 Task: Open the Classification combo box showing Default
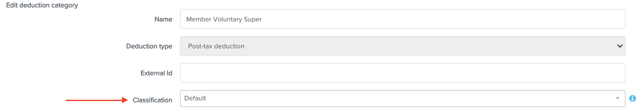point(402,99)
